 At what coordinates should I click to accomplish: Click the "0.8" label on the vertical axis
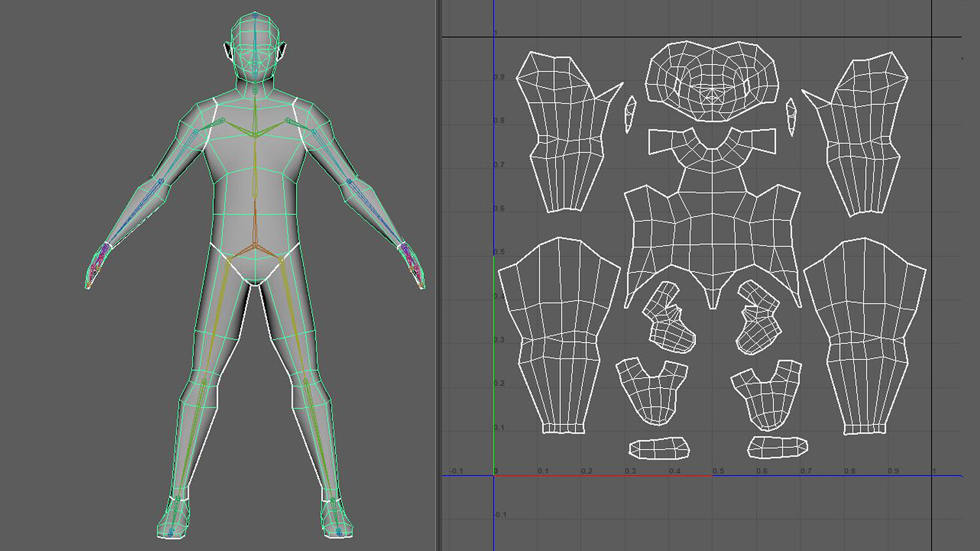point(499,121)
